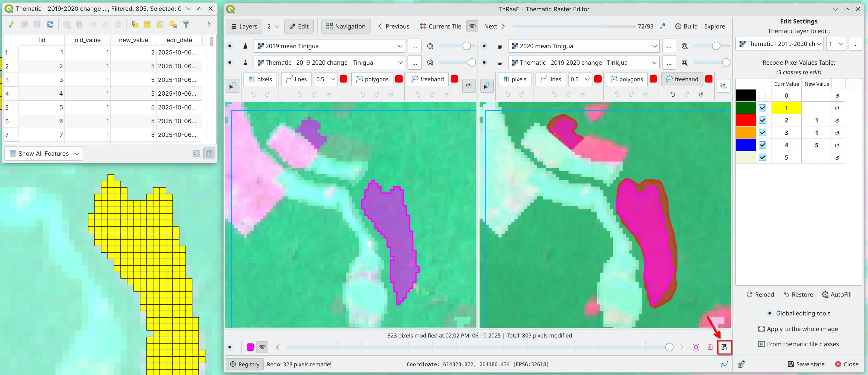
Task: Click the magenta registry color swatch
Action: click(250, 347)
